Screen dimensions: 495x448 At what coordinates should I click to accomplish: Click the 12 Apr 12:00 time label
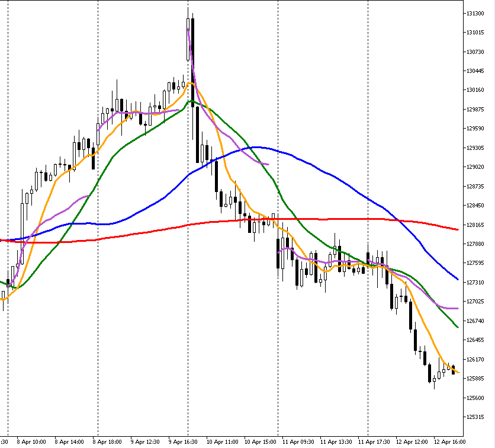coord(412,441)
